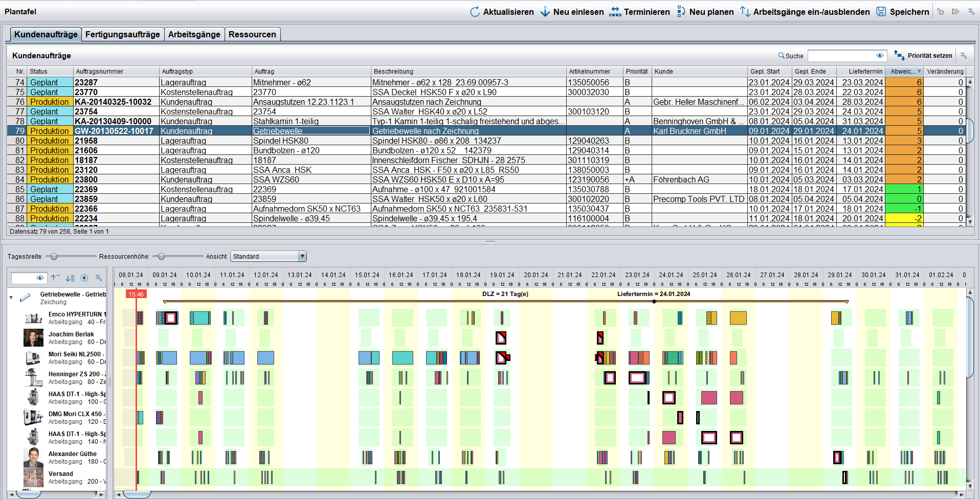Select order row KA-20140325-10032
This screenshot has width=980, height=500.
[x=487, y=102]
